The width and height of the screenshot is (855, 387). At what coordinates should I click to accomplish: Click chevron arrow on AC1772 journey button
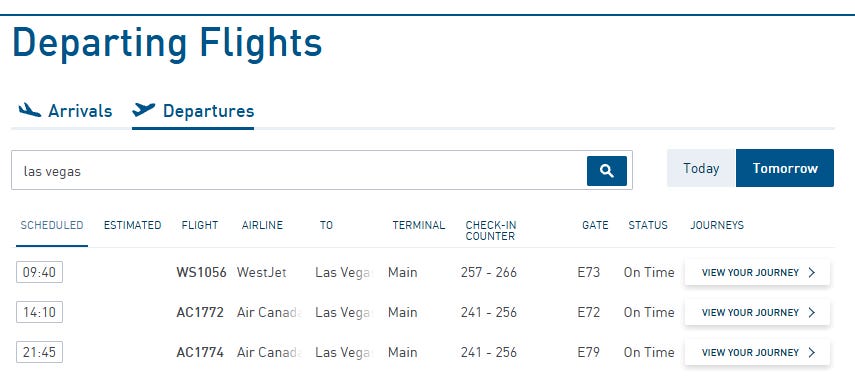point(811,312)
